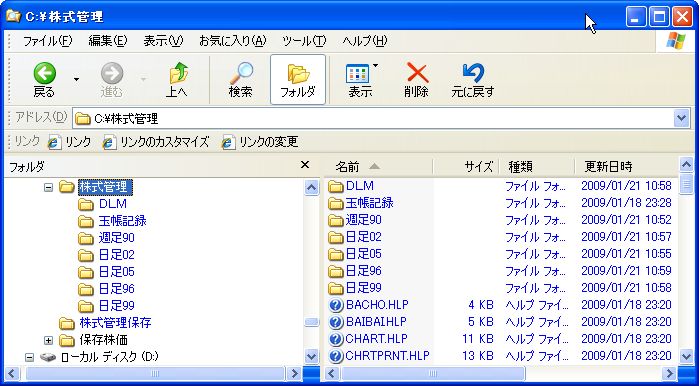The width and height of the screenshot is (699, 386).
Task: Collapse the ローカル ディスク (D:) node
Action: (x=29, y=357)
